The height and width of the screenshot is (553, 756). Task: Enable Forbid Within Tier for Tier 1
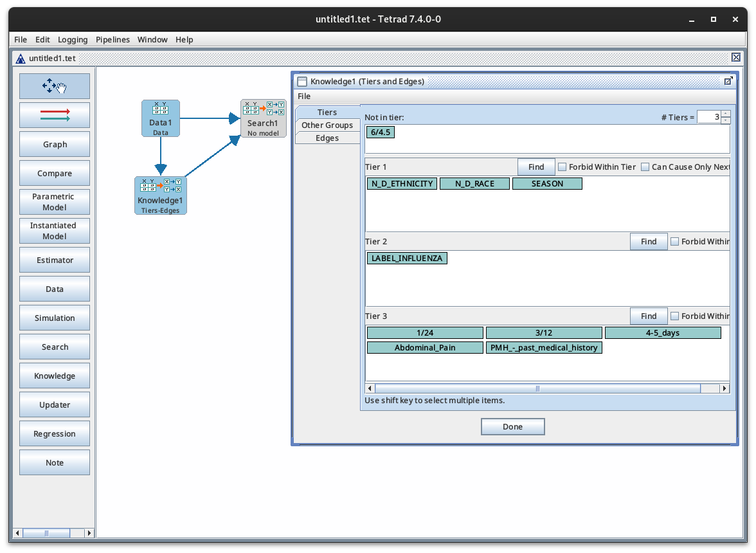pyautogui.click(x=562, y=167)
